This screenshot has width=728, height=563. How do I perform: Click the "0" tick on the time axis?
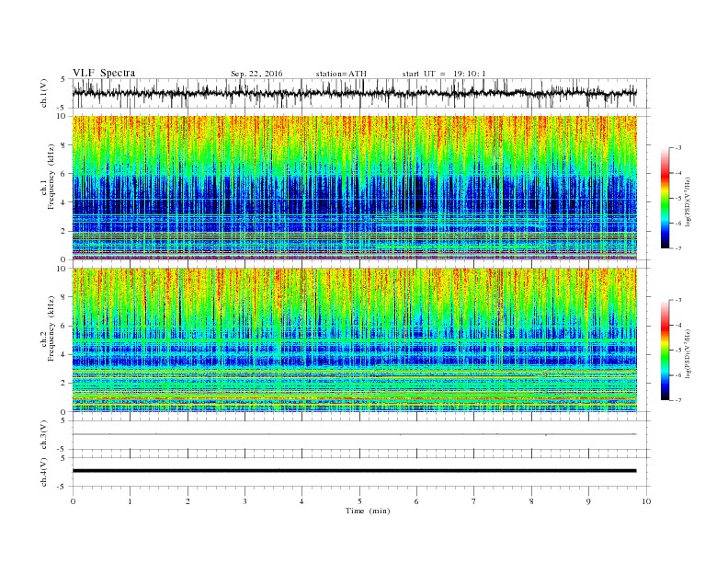[73, 501]
